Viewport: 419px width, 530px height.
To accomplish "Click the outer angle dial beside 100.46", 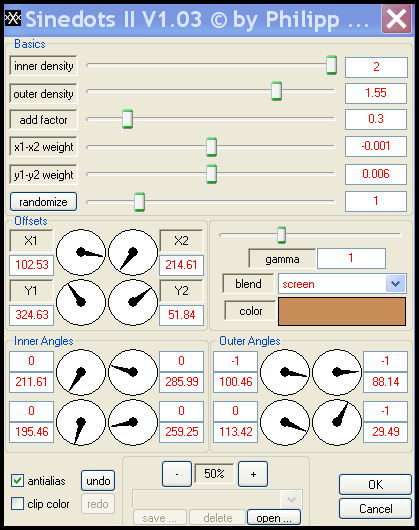I will (285, 372).
